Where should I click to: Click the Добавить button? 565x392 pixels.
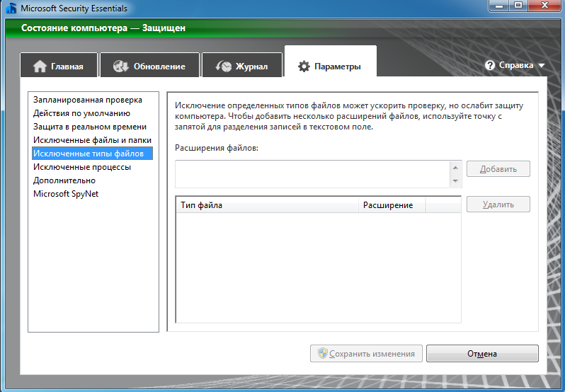pyautogui.click(x=498, y=169)
